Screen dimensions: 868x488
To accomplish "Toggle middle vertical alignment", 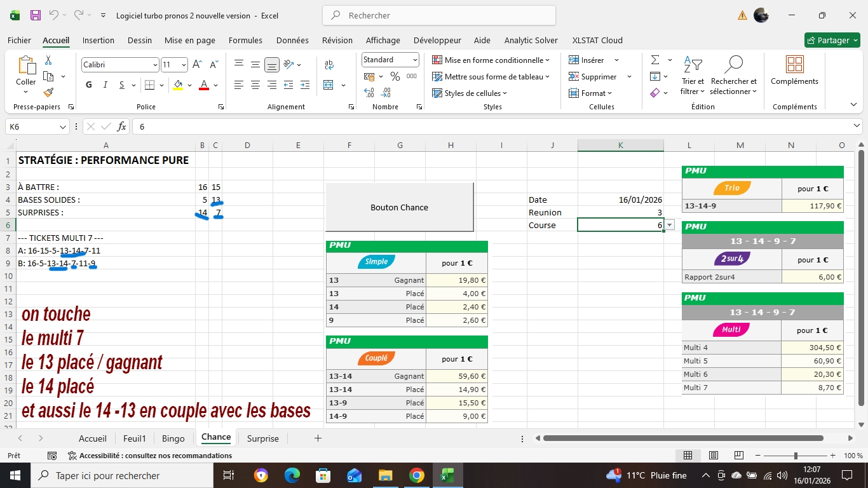I will pyautogui.click(x=255, y=65).
